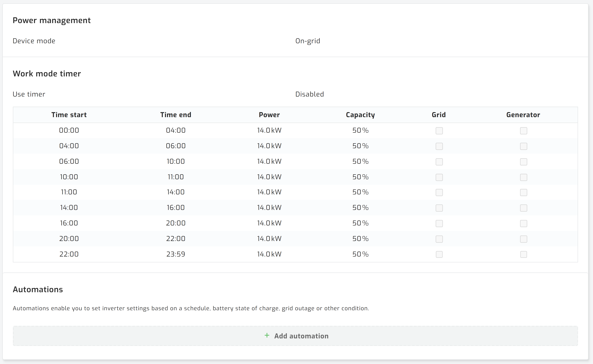The image size is (593, 364).
Task: Click the Power management heading
Action: click(x=52, y=20)
